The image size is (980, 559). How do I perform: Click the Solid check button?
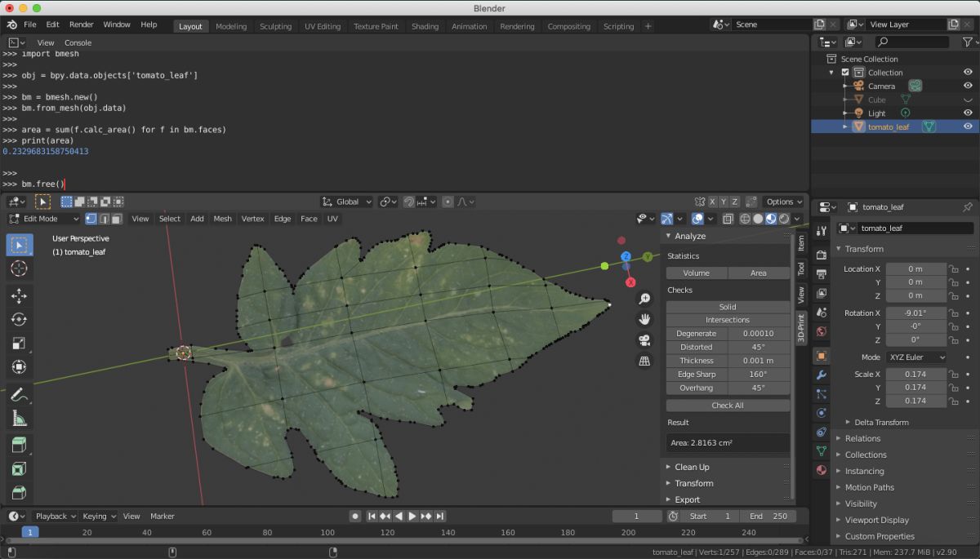(728, 307)
